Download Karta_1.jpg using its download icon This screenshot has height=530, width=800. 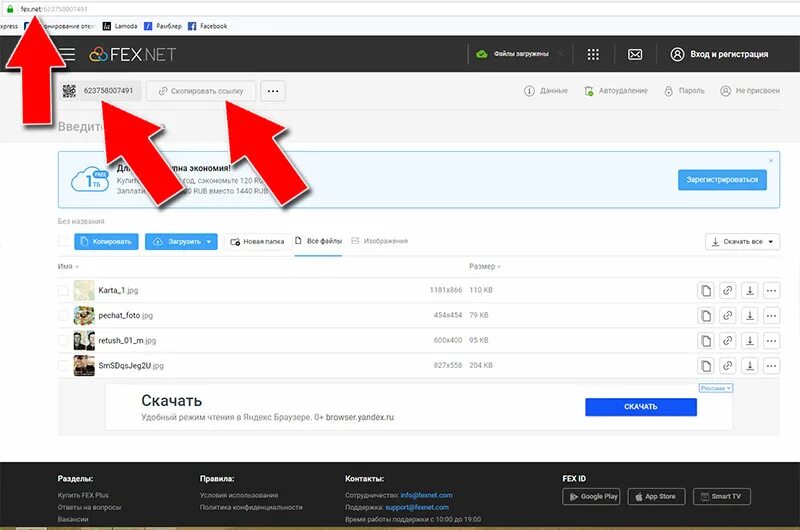749,290
